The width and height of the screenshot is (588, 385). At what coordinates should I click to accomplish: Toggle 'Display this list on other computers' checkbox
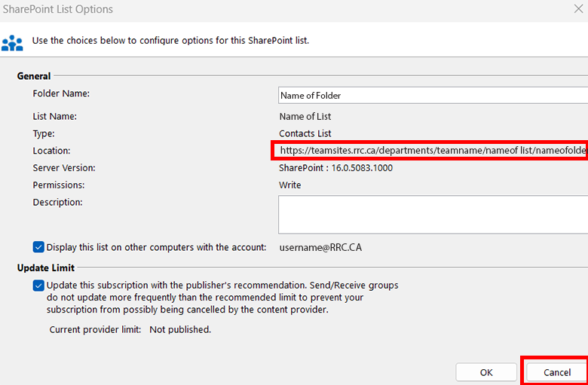(38, 247)
